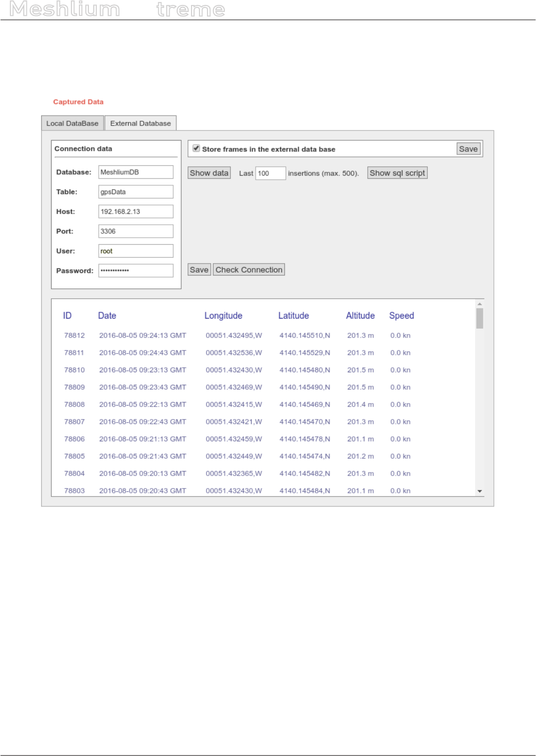This screenshot has height=756, width=536.
Task: Click the Show data button
Action: click(209, 173)
